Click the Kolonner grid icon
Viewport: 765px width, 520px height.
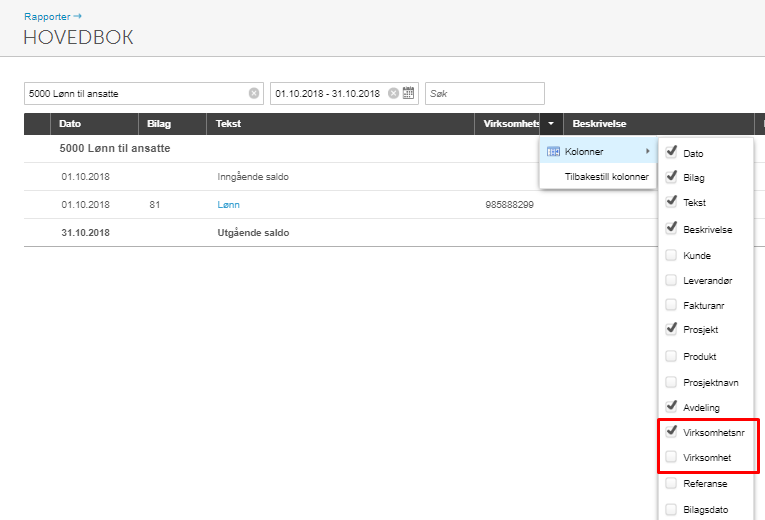553,152
